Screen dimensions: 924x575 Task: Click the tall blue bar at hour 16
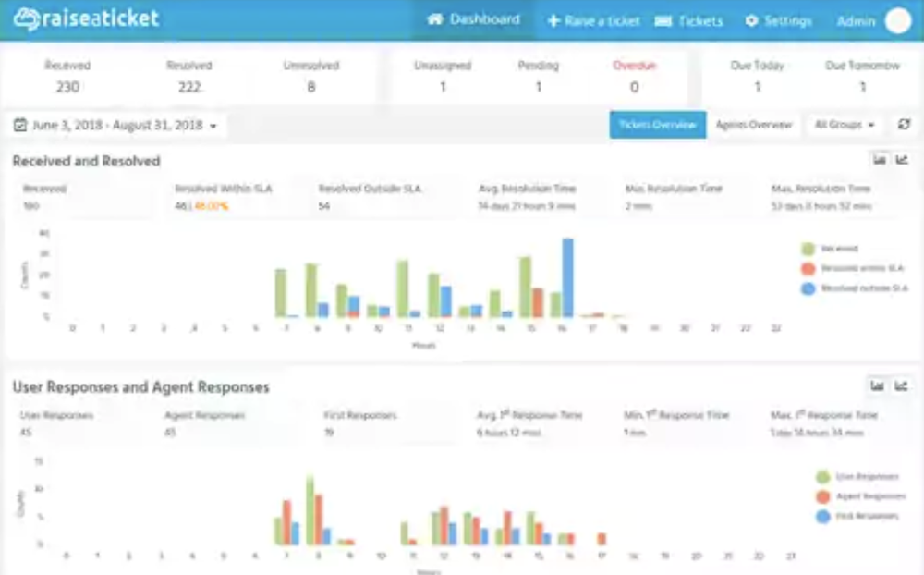click(x=567, y=277)
